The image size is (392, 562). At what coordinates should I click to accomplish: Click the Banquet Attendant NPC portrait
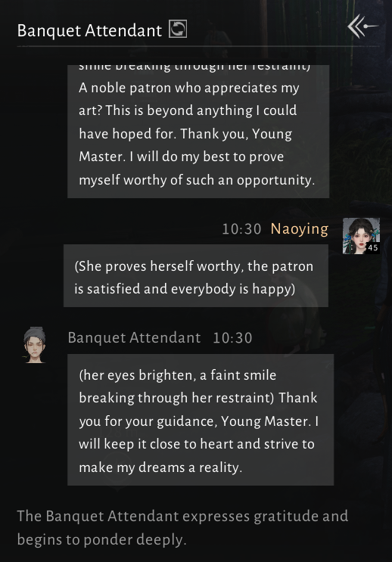click(x=34, y=345)
